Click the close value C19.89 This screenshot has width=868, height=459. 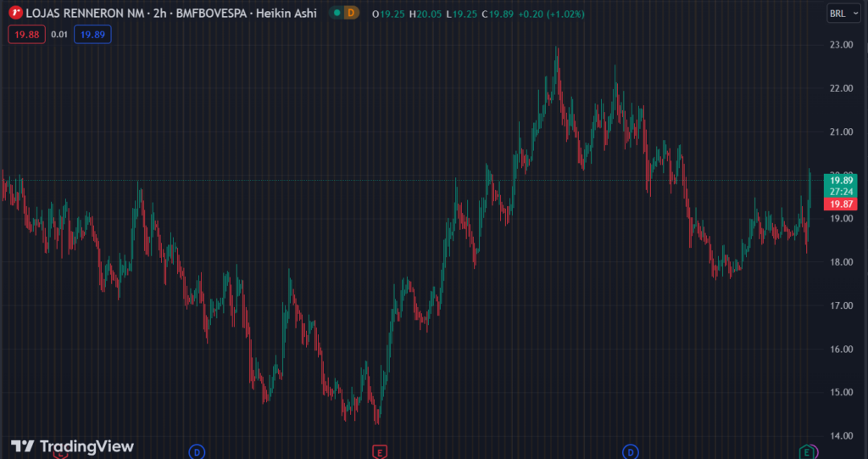498,14
